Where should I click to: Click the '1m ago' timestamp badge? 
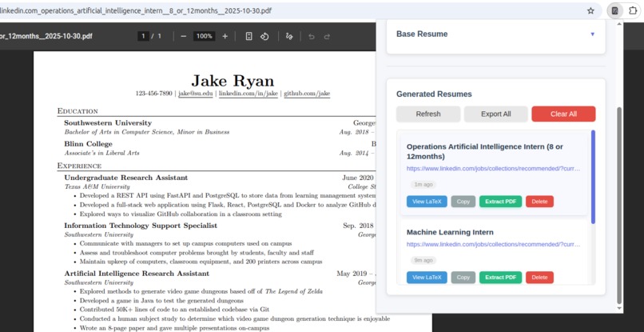pos(423,184)
